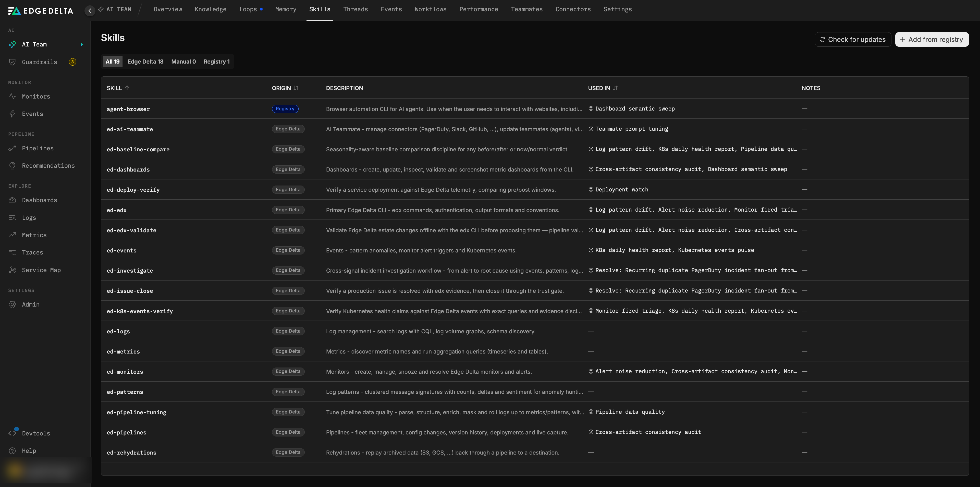The height and width of the screenshot is (487, 980).
Task: Filter skills by Registry 1
Action: (216, 62)
